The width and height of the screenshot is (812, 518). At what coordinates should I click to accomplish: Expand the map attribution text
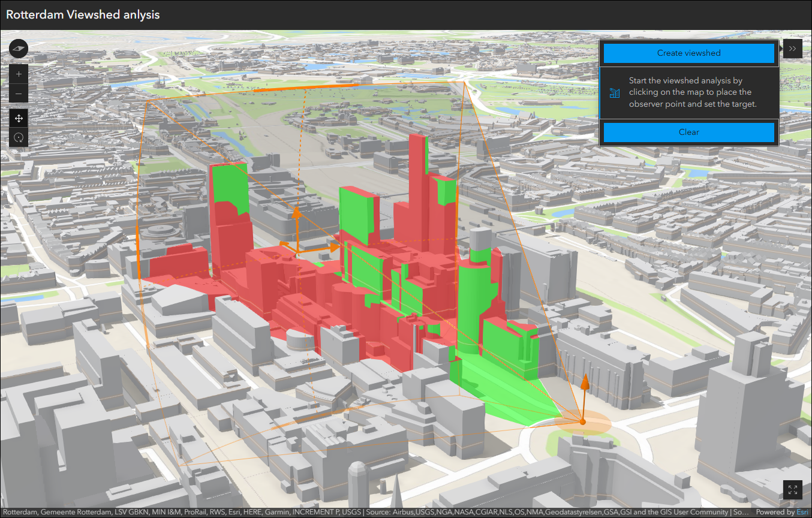(375, 512)
